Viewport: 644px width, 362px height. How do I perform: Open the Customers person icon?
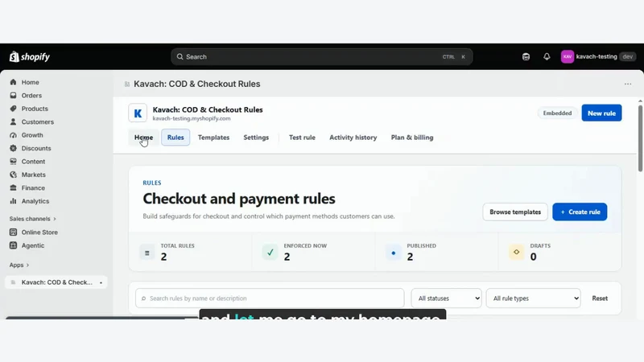[13, 121]
